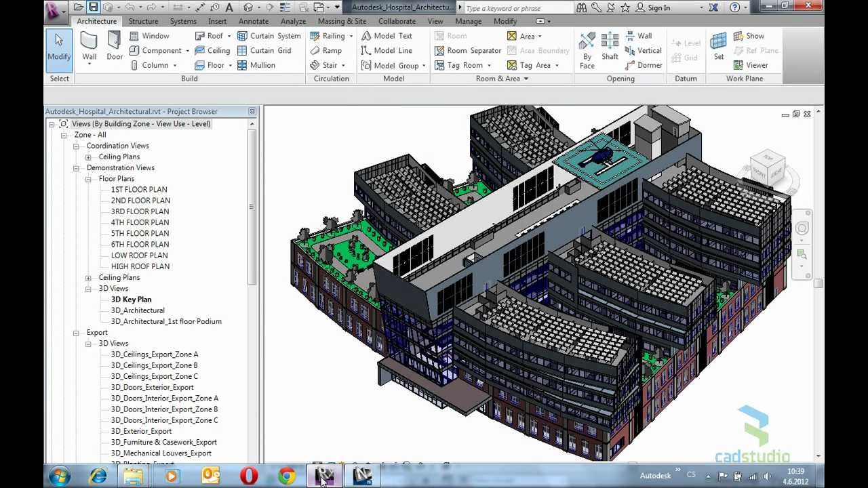Switch to the Structure ribbon tab
868x488 pixels.
coord(143,21)
